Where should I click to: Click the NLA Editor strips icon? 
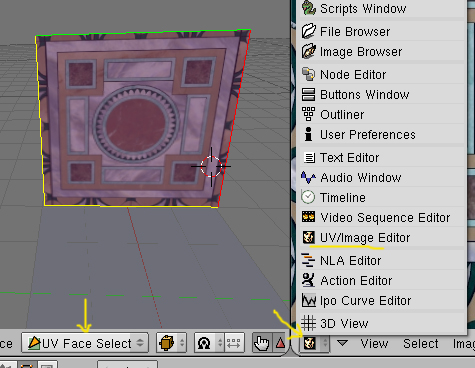pos(308,260)
